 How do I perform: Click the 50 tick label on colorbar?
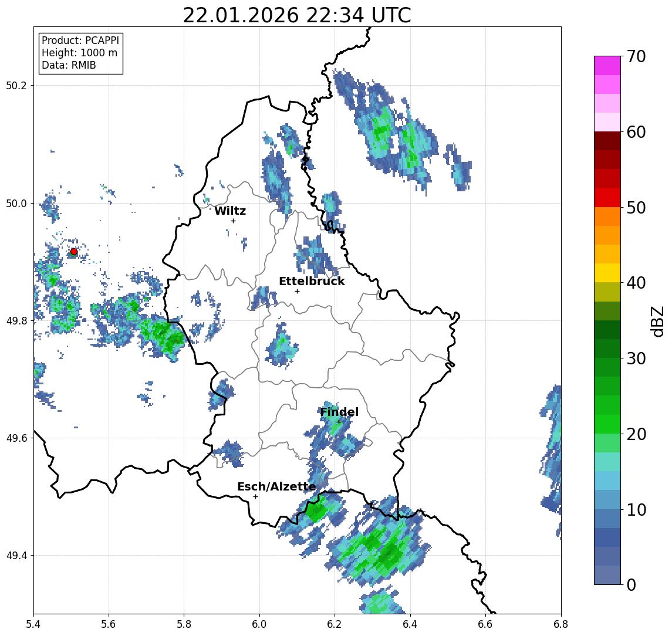pos(636,208)
